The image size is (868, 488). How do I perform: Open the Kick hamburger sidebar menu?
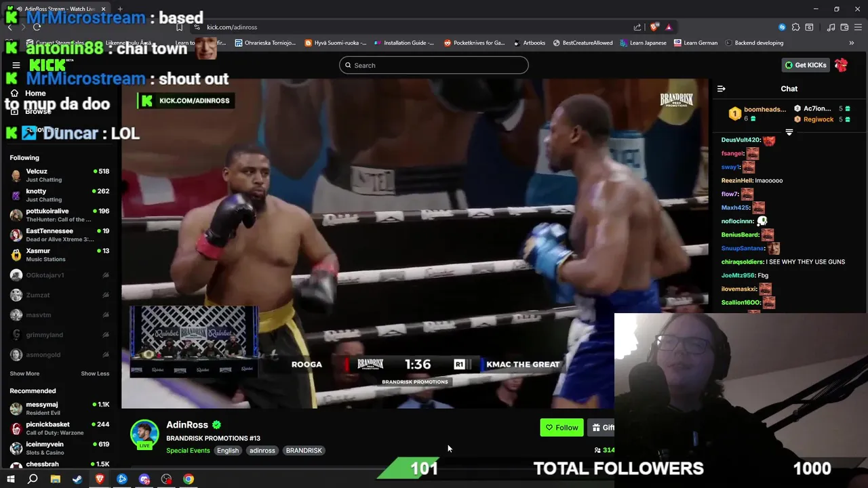(16, 65)
